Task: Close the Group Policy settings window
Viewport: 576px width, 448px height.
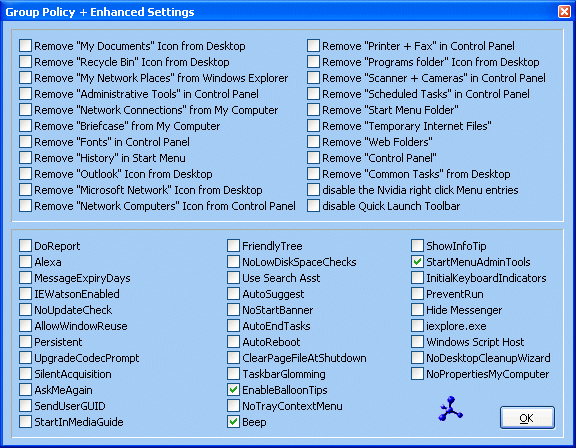Action: [x=564, y=11]
